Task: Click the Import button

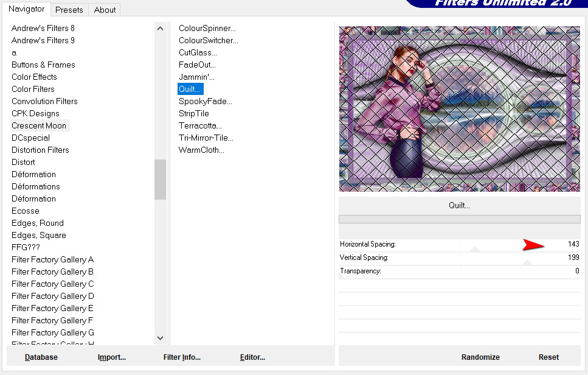Action: pos(111,357)
